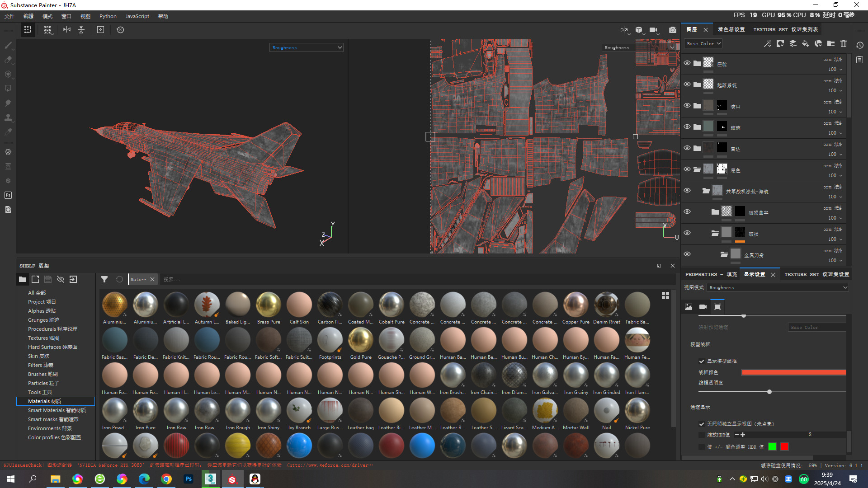The width and height of the screenshot is (868, 488).
Task: Click the shelf filter funnel icon
Action: (104, 279)
